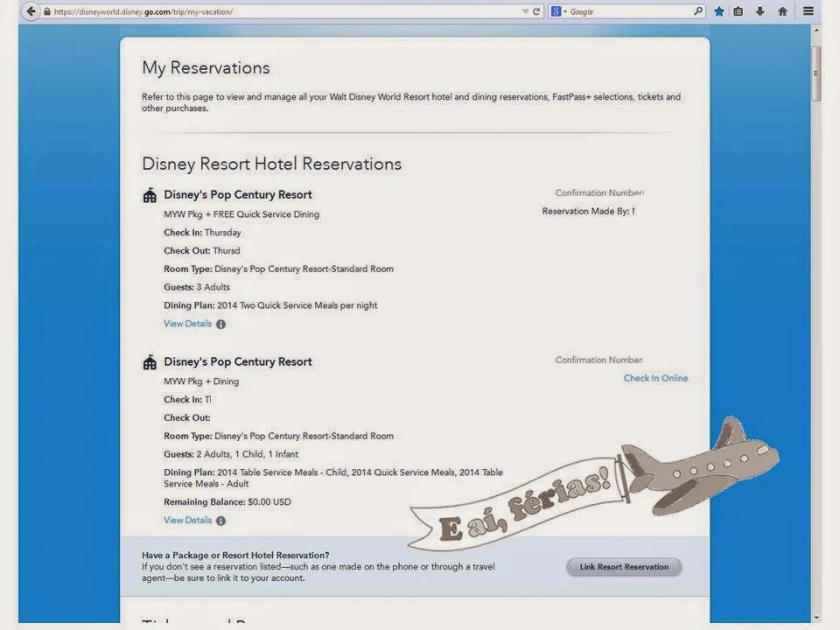Open View Details for the second Pop Century reservation
The height and width of the screenshot is (630, 840).
187,520
